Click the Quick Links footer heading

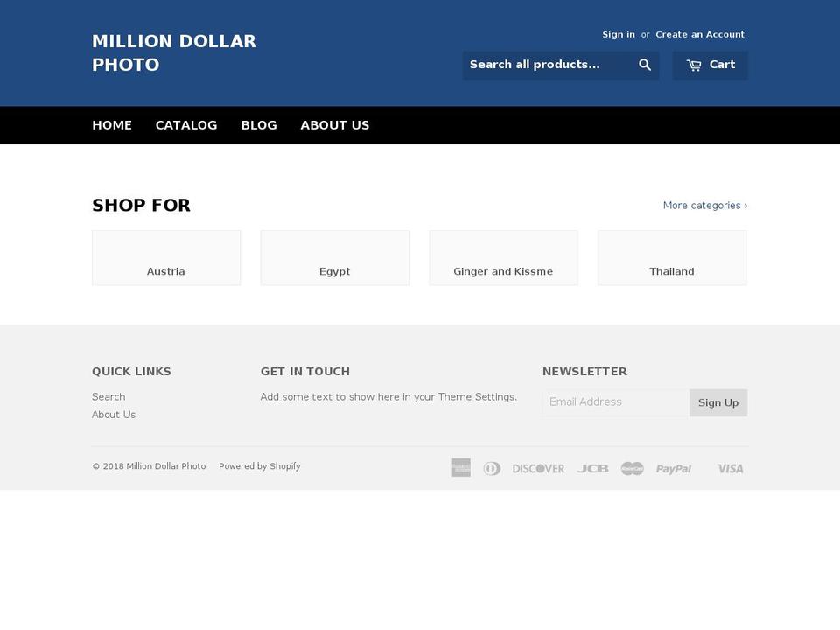pos(132,372)
